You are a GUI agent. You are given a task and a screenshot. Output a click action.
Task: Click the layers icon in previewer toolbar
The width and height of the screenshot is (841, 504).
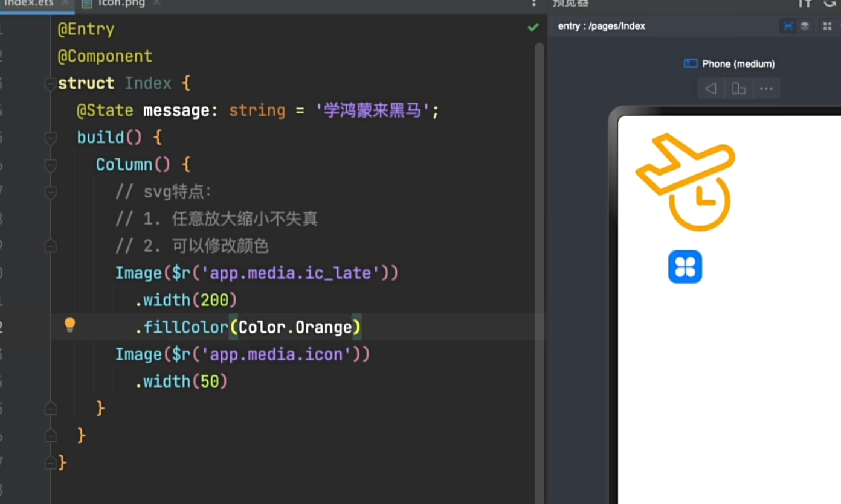(805, 26)
